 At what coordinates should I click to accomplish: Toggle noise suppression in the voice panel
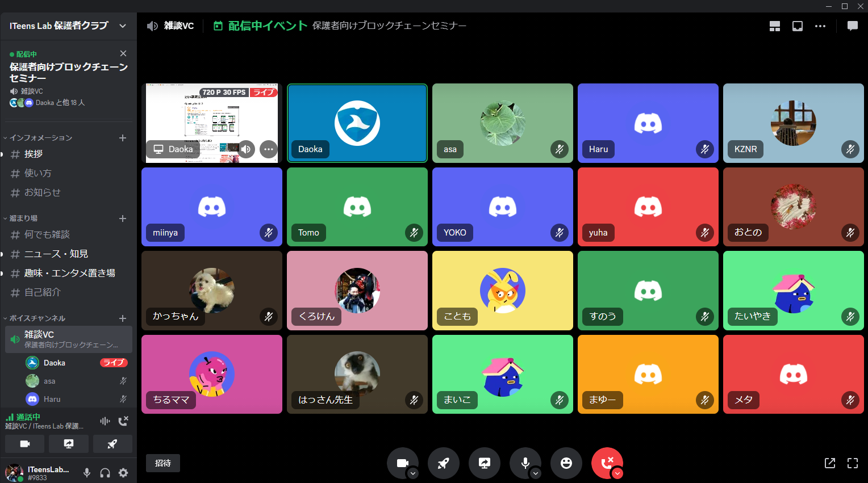105,421
